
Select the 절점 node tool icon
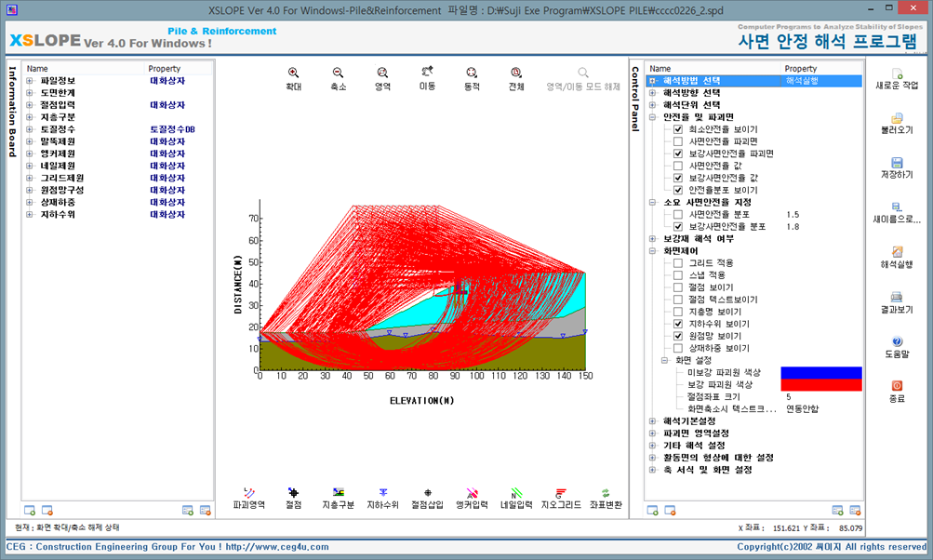point(293,492)
